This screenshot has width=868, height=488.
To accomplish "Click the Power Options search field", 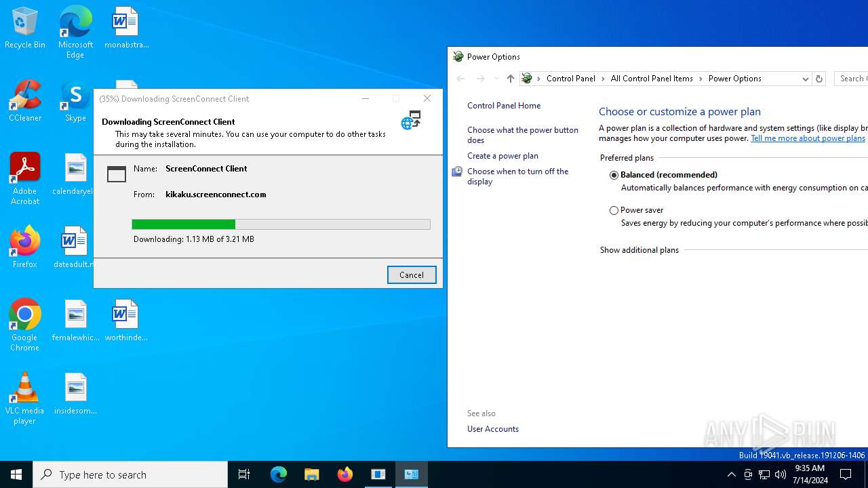I will (851, 79).
